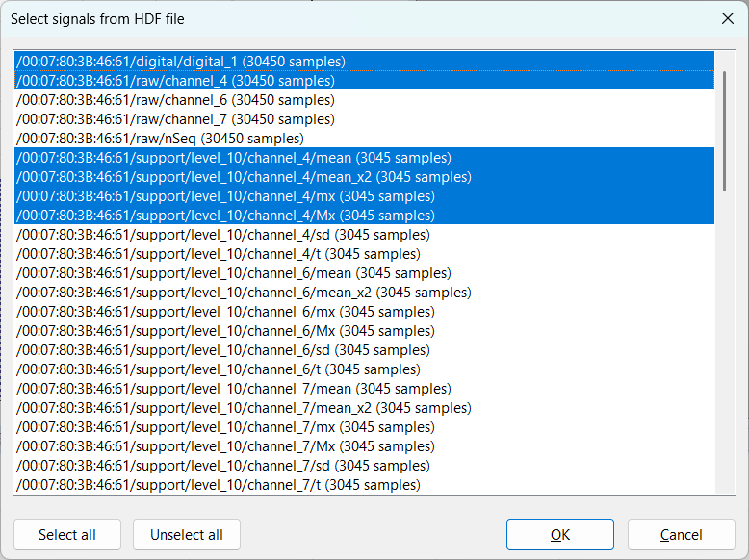Select the raw/channel_6 signal
The image size is (749, 560).
pyautogui.click(x=175, y=100)
